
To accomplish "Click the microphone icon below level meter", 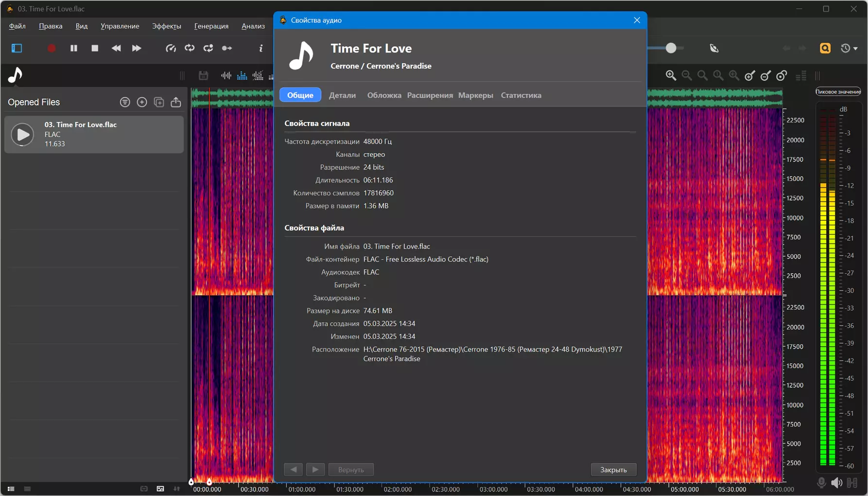I will pyautogui.click(x=821, y=482).
